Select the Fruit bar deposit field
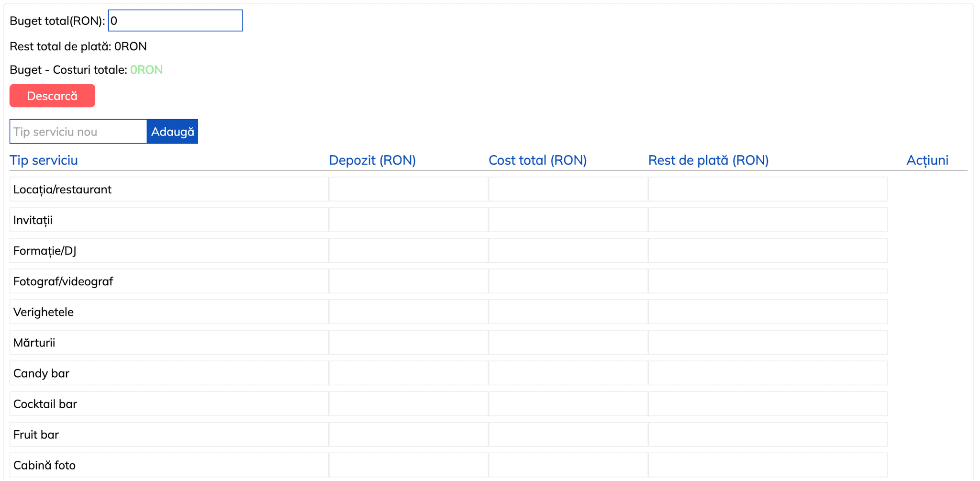Screen dimensions: 980x481 [408, 435]
